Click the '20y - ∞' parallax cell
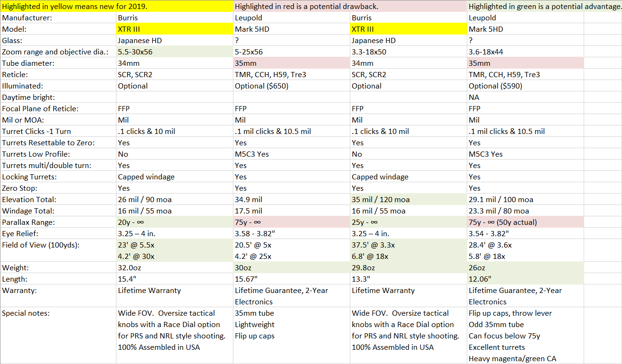 (x=175, y=222)
